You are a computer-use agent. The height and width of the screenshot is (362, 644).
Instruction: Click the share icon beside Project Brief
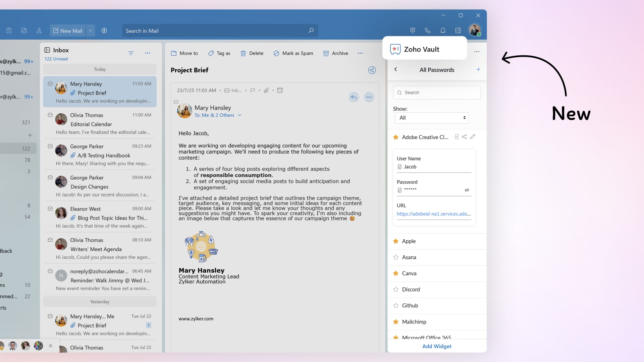click(x=372, y=70)
